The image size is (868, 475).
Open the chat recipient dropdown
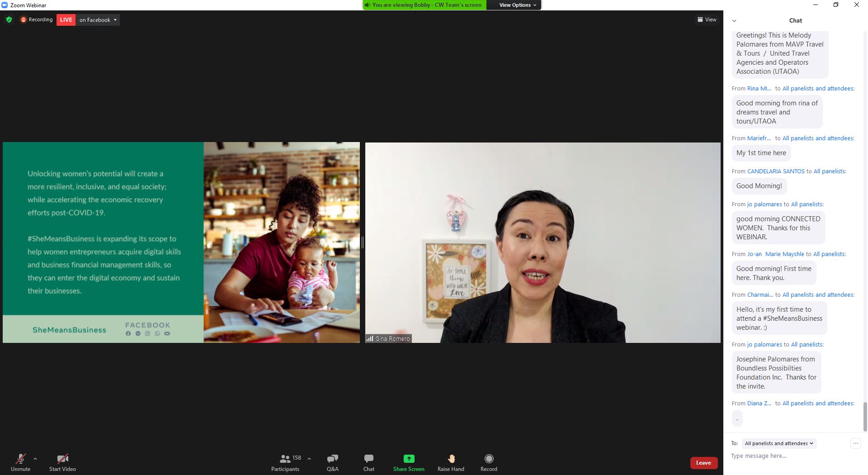point(779,443)
